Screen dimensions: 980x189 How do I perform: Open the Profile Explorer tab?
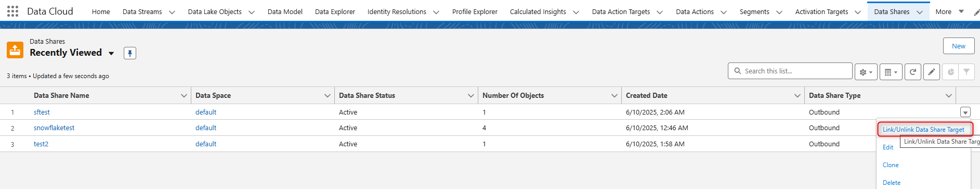[x=475, y=11]
